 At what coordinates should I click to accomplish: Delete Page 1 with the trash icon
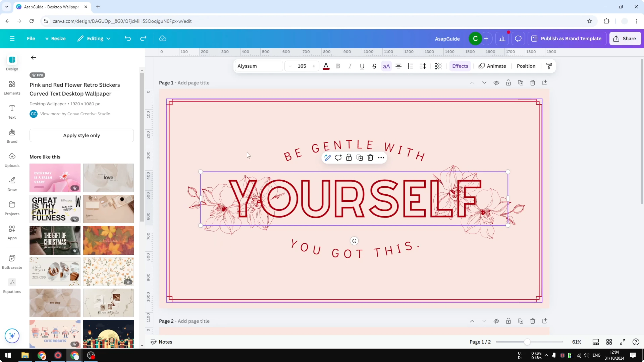pyautogui.click(x=533, y=83)
